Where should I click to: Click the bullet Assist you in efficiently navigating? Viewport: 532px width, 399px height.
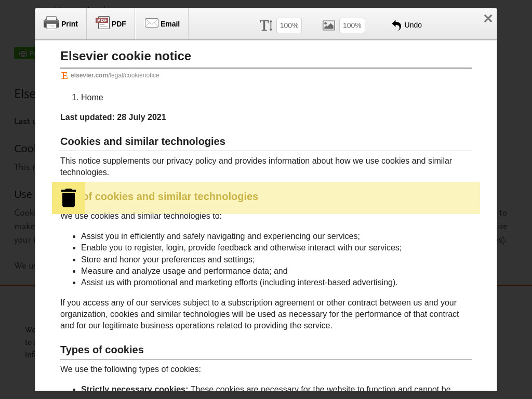[x=220, y=236]
